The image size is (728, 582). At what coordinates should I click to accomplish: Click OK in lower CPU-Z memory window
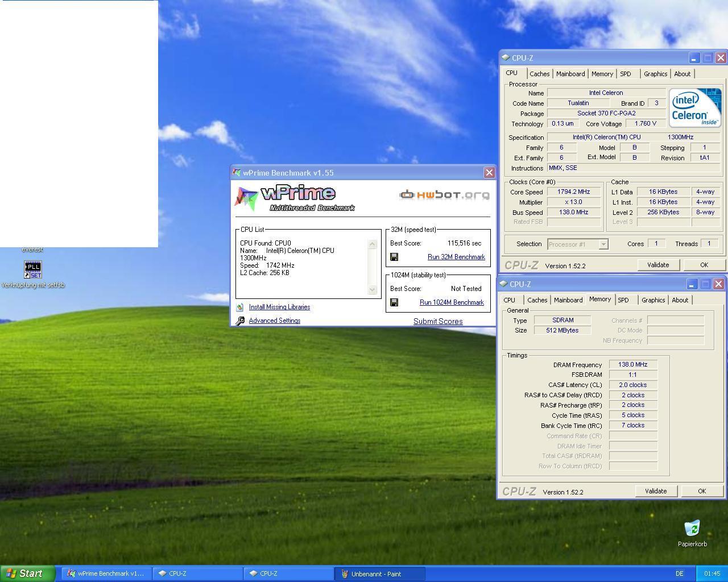702,491
